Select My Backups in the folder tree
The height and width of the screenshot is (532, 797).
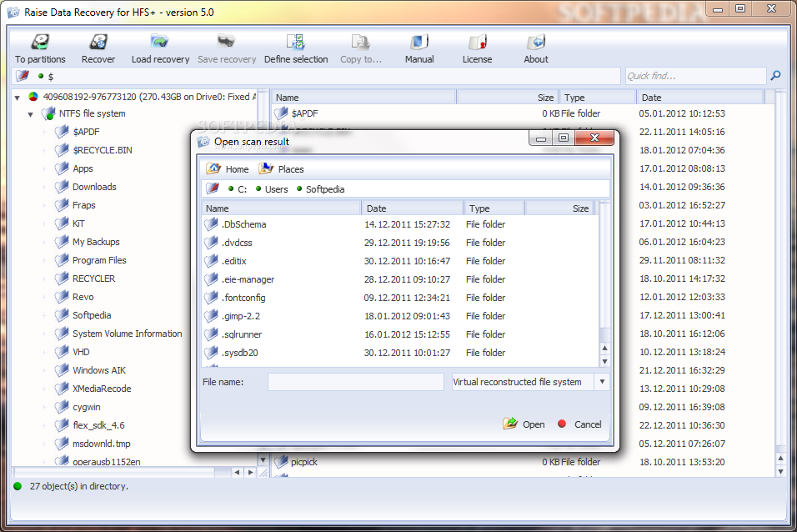[x=96, y=242]
